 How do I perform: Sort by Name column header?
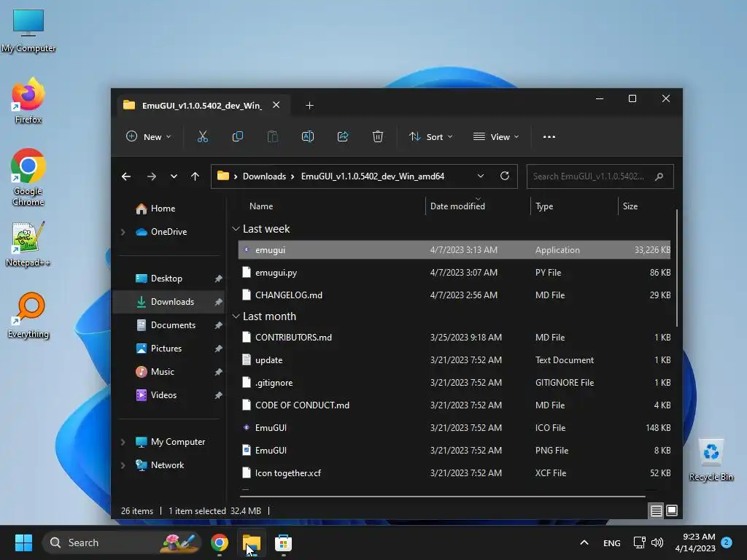(261, 206)
